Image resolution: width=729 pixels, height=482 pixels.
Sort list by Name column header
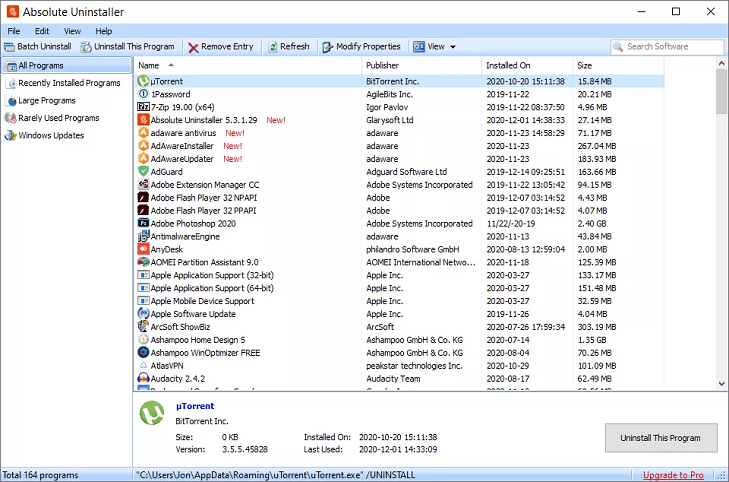click(x=247, y=66)
